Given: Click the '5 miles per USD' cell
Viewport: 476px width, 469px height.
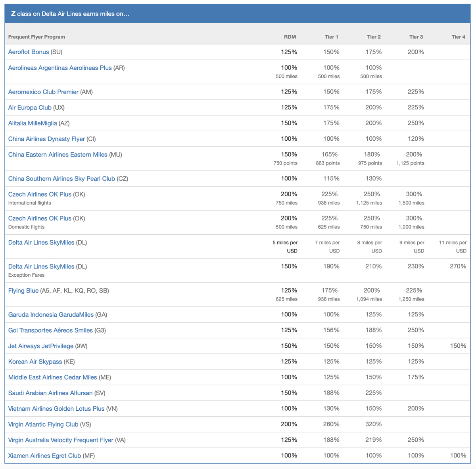Looking at the screenshot, I should pos(285,247).
